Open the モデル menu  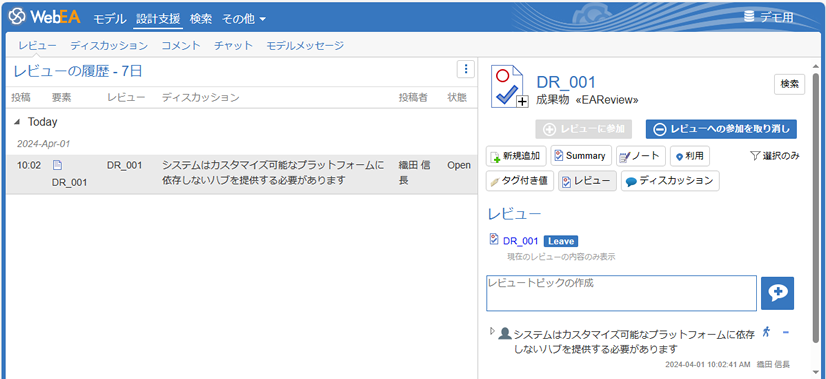pos(110,18)
